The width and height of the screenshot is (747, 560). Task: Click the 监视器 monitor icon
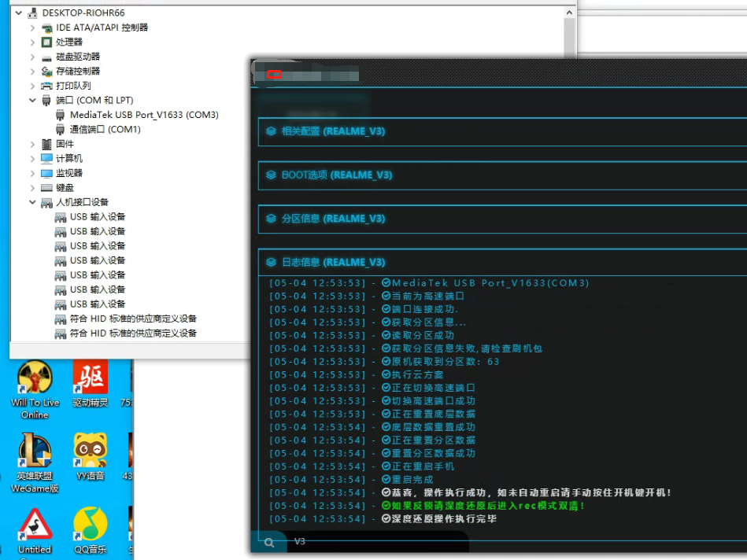pyautogui.click(x=46, y=173)
